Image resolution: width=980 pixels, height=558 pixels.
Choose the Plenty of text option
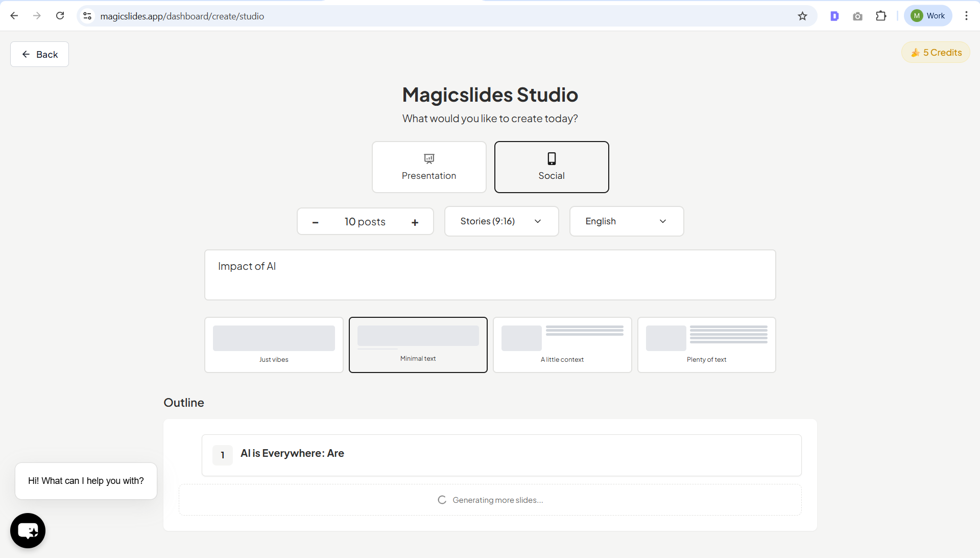click(707, 345)
